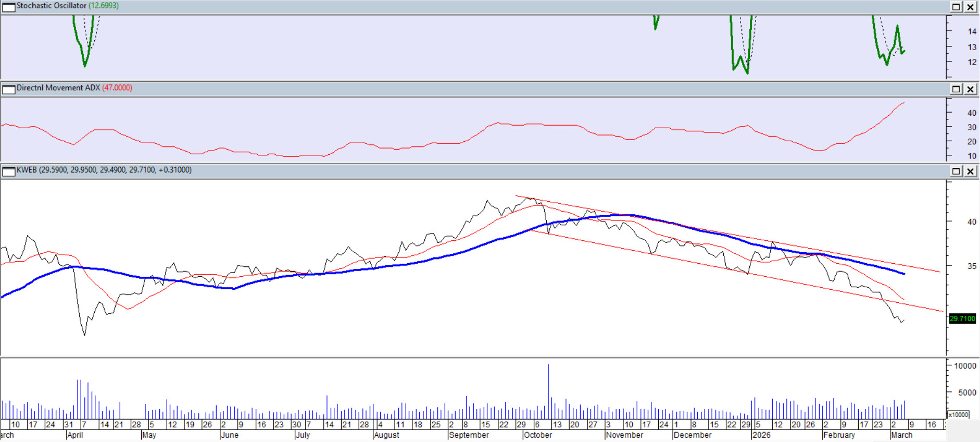The image size is (980, 442).
Task: Click the green 29.7100 last price label
Action: pos(962,318)
